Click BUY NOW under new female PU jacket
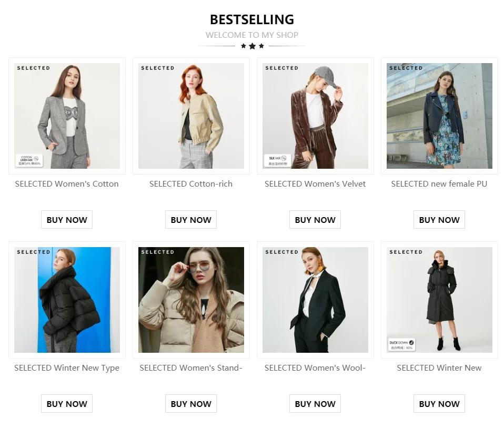Screen dimensions: 504x429 click(x=439, y=220)
